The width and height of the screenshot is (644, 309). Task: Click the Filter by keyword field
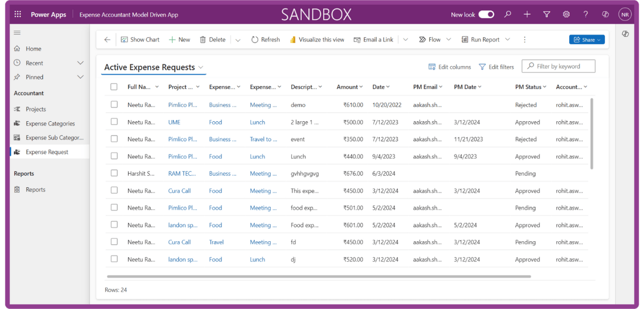(558, 66)
